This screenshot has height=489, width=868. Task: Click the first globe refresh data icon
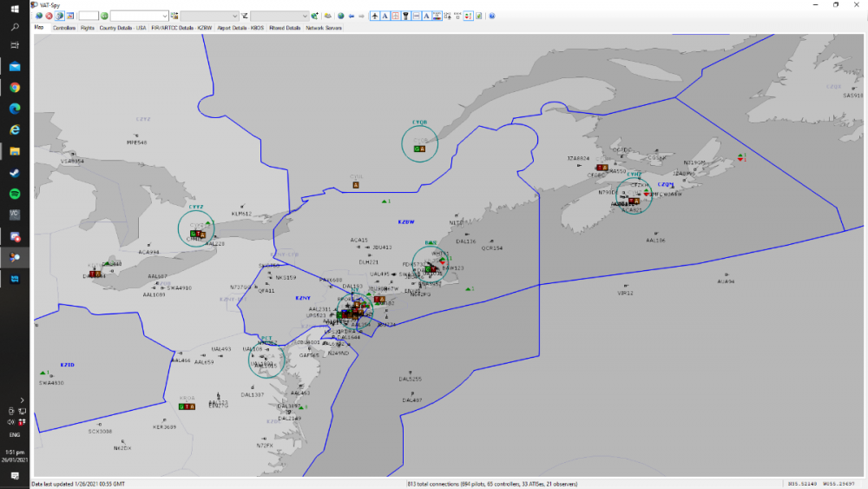(39, 16)
